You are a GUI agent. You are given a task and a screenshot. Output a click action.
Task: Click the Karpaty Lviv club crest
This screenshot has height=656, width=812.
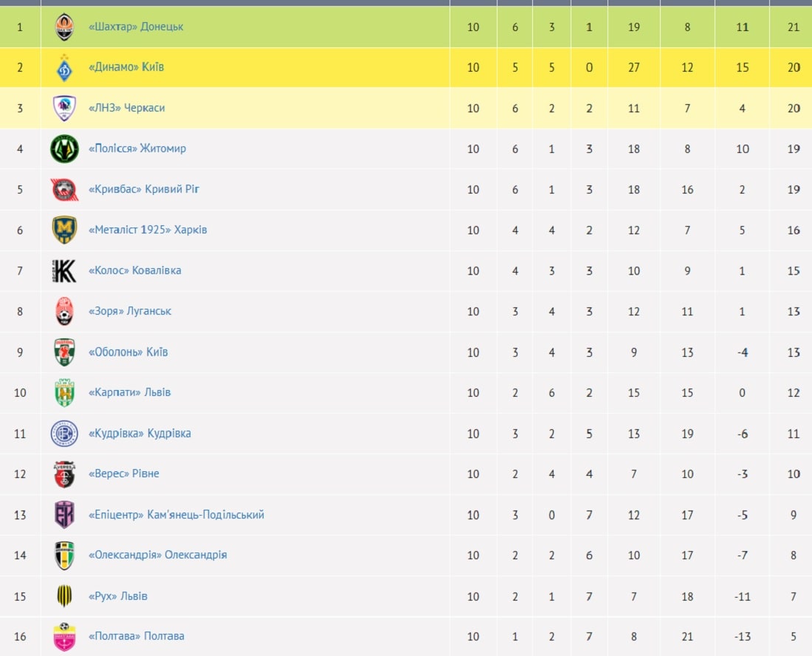pos(64,393)
